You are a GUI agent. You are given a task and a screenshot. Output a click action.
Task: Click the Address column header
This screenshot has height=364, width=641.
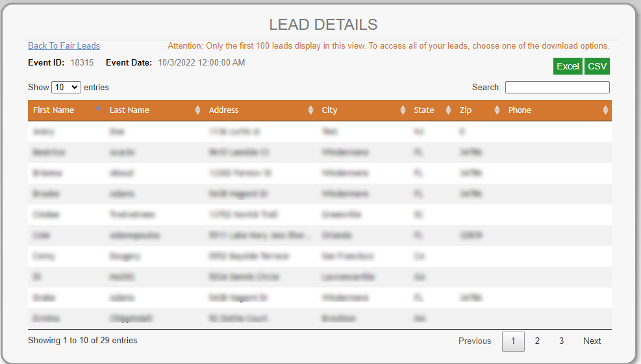[260, 110]
